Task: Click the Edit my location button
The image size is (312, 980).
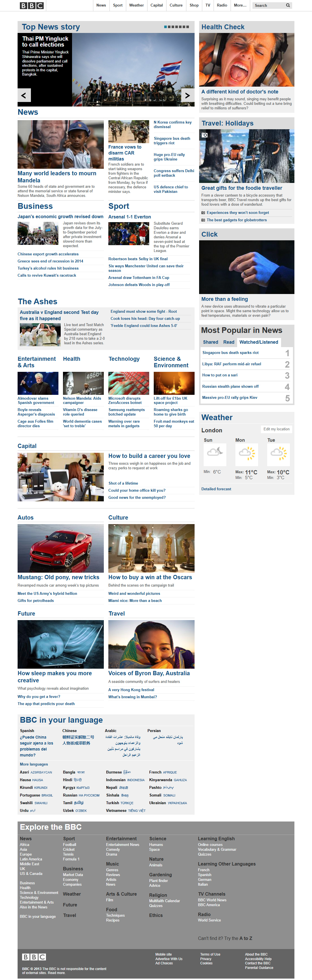Action: [277, 429]
